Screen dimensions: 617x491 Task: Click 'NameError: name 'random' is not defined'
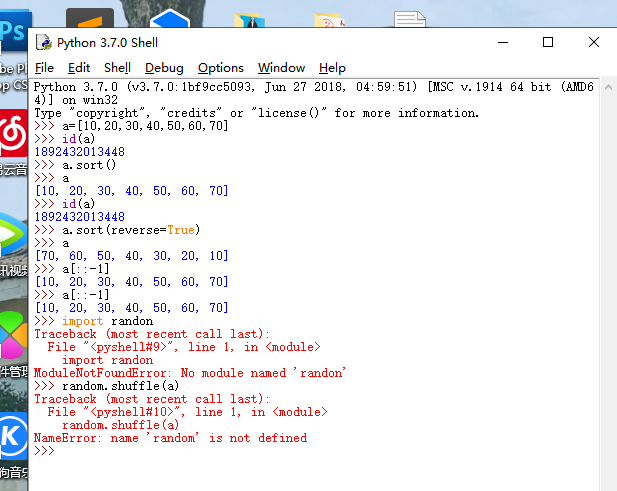tap(170, 437)
